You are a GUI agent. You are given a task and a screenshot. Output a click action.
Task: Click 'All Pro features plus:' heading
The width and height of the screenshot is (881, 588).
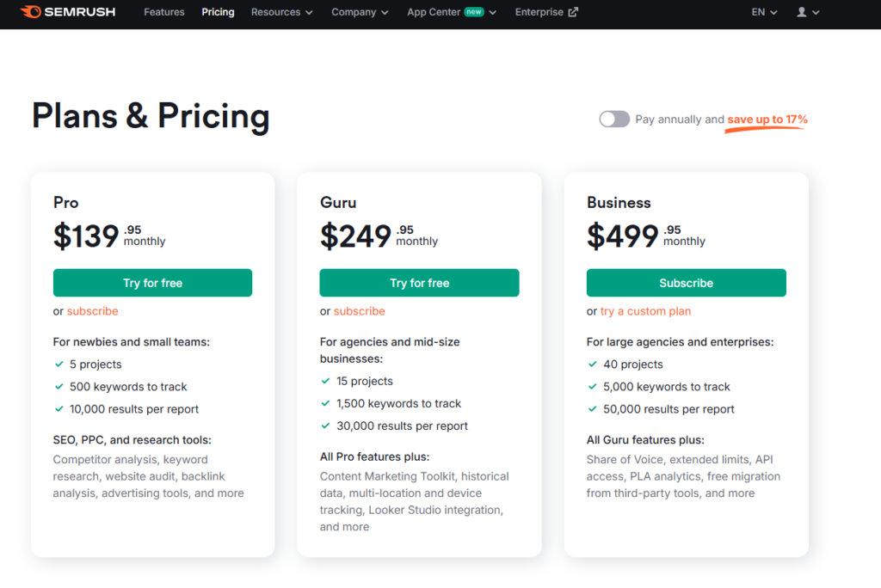pos(374,456)
